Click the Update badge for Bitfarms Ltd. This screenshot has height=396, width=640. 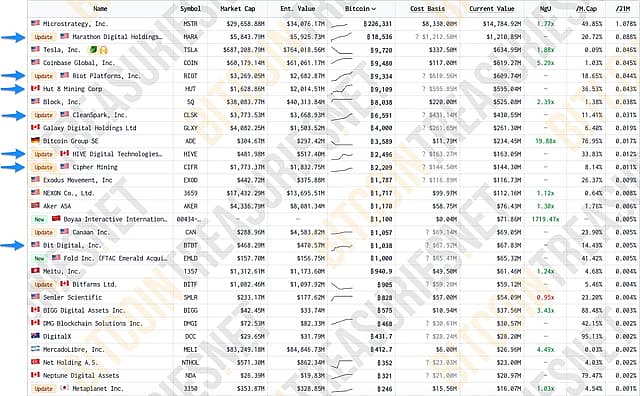click(x=43, y=284)
